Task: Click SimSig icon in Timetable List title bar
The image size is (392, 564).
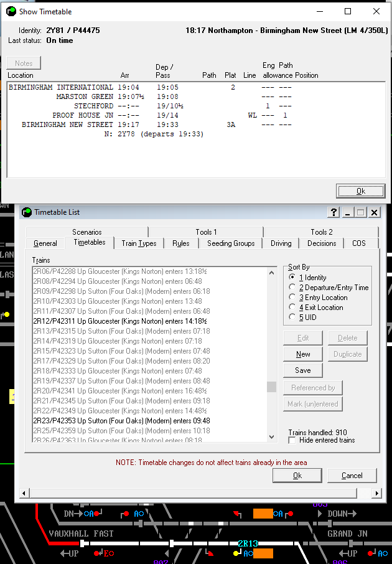Action: click(x=27, y=212)
